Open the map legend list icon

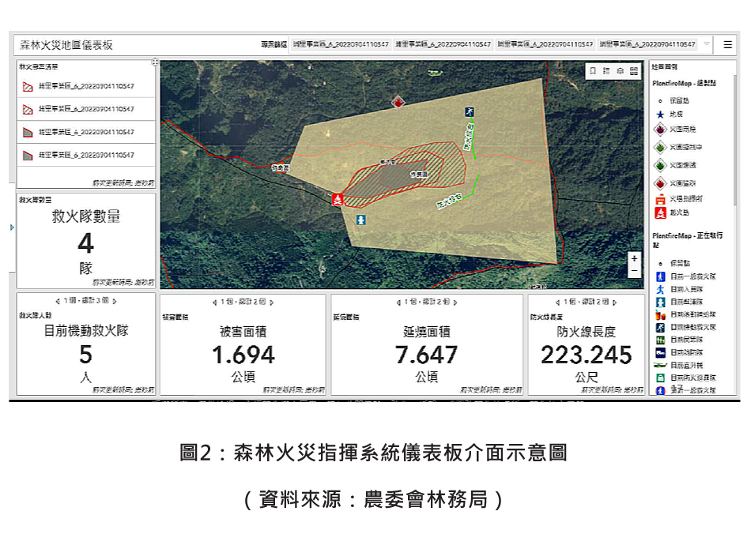[x=606, y=71]
